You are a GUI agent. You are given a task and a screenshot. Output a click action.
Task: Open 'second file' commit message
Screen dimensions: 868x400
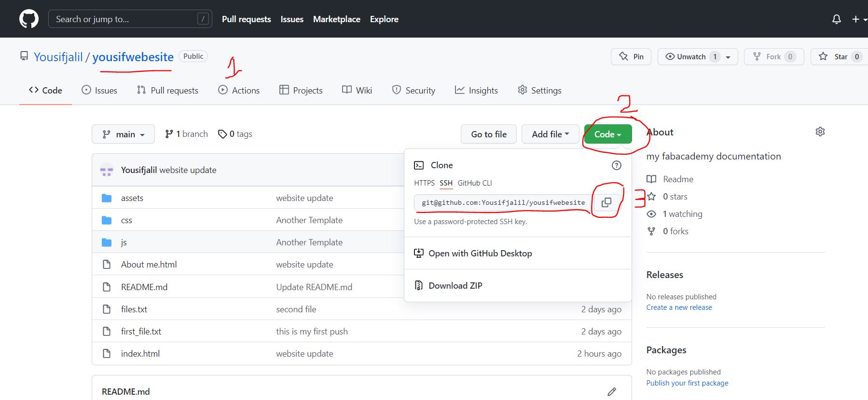[x=296, y=309]
